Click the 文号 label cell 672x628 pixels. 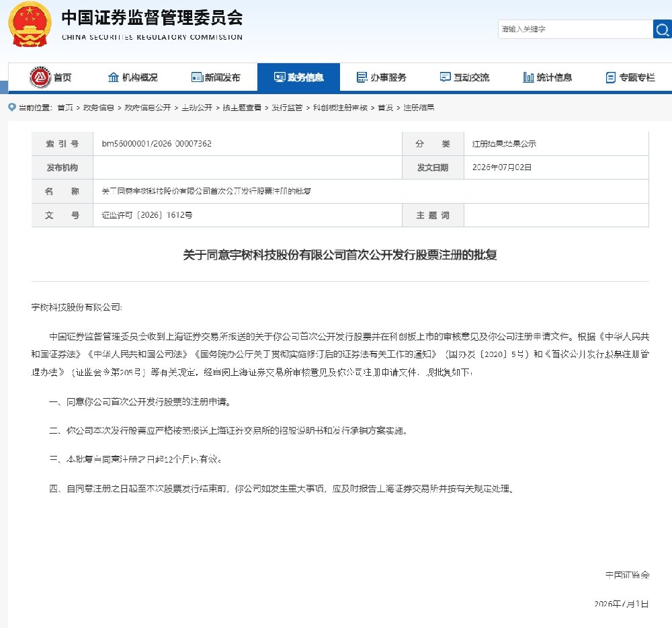tap(62, 215)
